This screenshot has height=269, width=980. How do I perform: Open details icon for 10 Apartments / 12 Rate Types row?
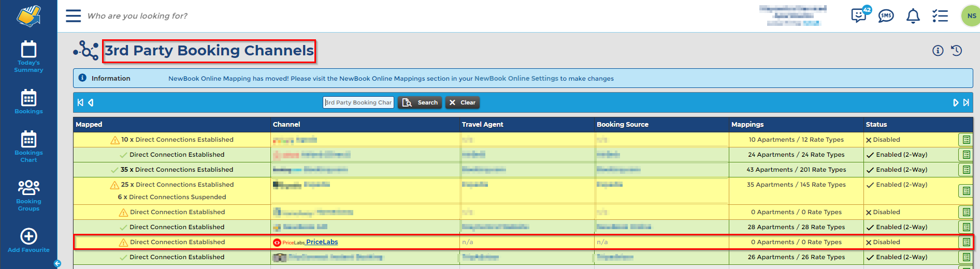(966, 140)
